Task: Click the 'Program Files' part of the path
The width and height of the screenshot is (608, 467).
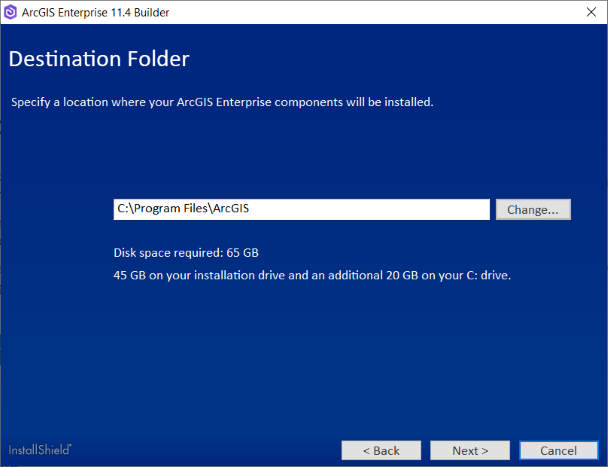Action: tap(169, 209)
